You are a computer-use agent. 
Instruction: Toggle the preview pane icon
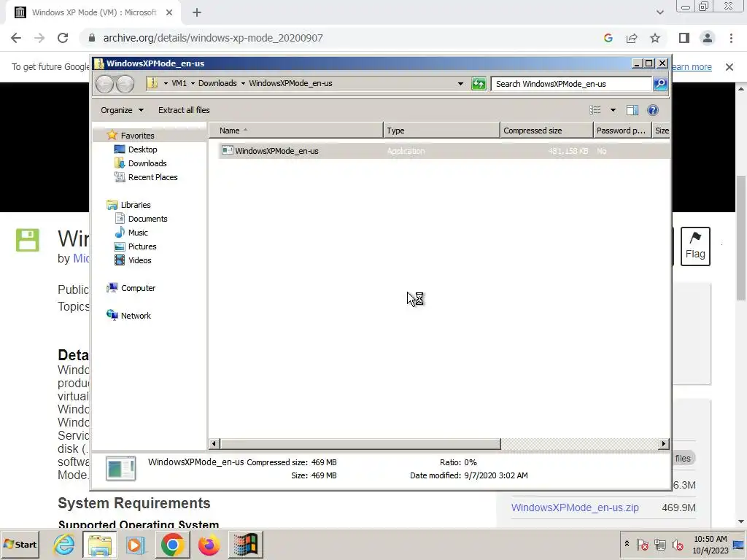point(632,110)
